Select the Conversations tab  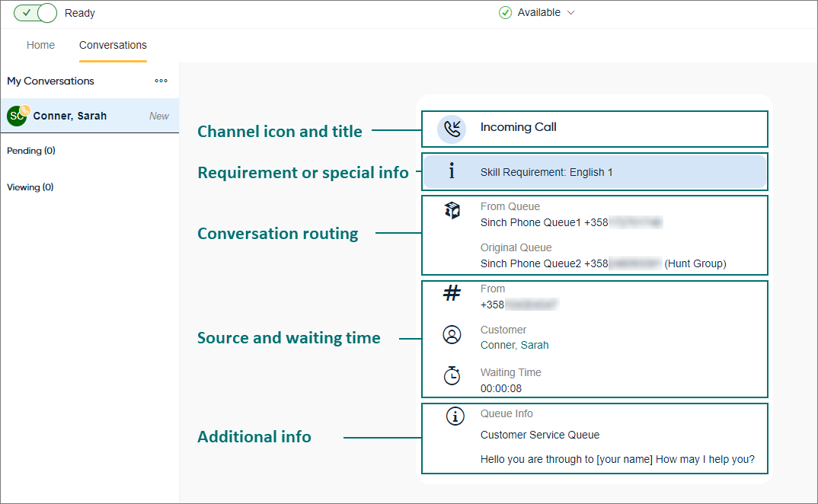(x=113, y=45)
